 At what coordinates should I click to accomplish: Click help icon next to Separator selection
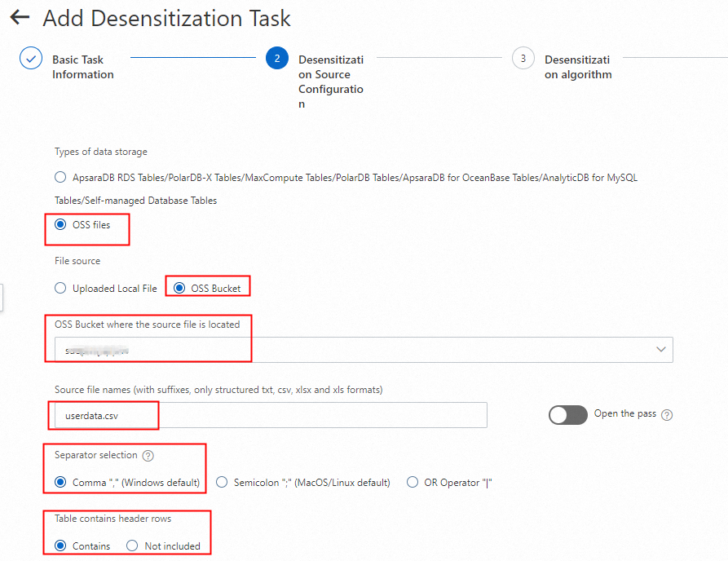[148, 456]
